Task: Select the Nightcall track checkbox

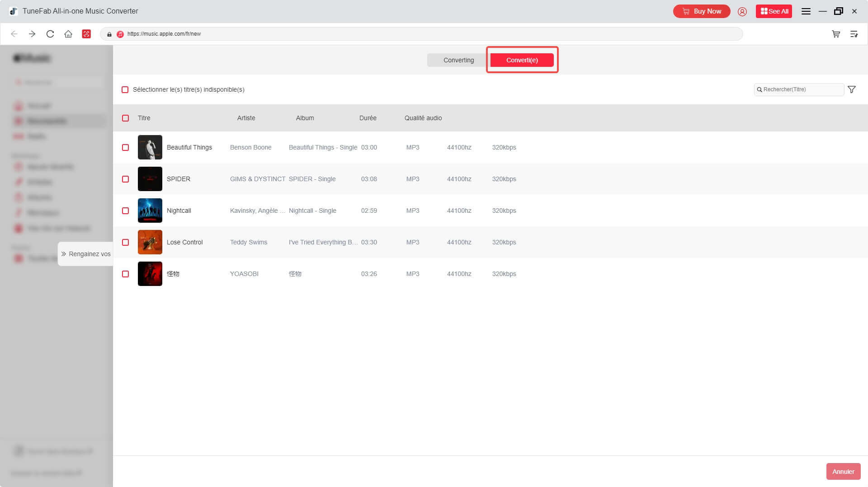Action: coord(126,211)
